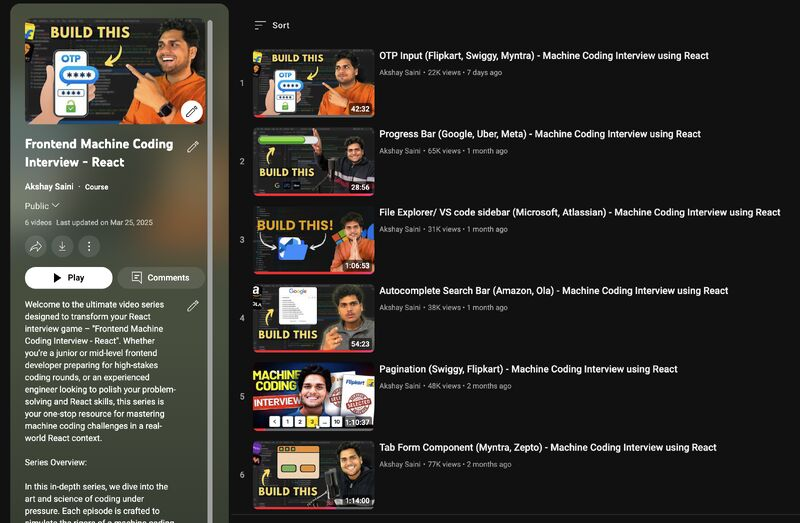Edit the playlist description with pencil icon

tap(192, 306)
